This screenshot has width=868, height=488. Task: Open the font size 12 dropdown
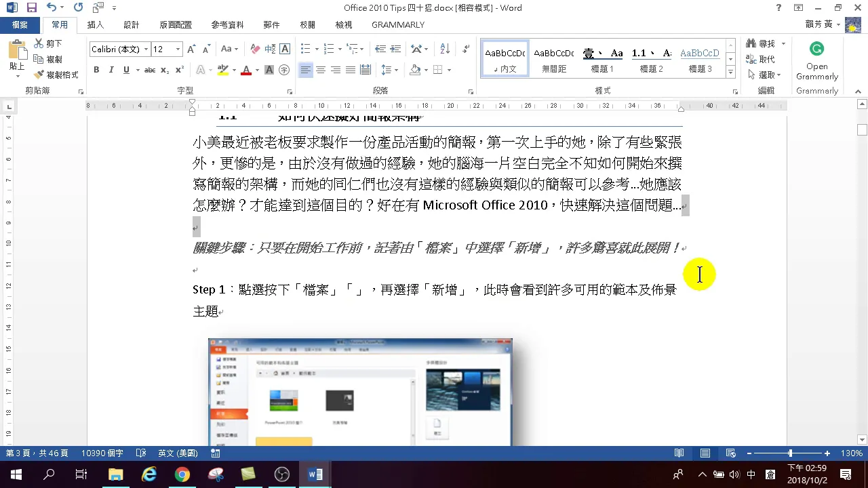pos(178,49)
